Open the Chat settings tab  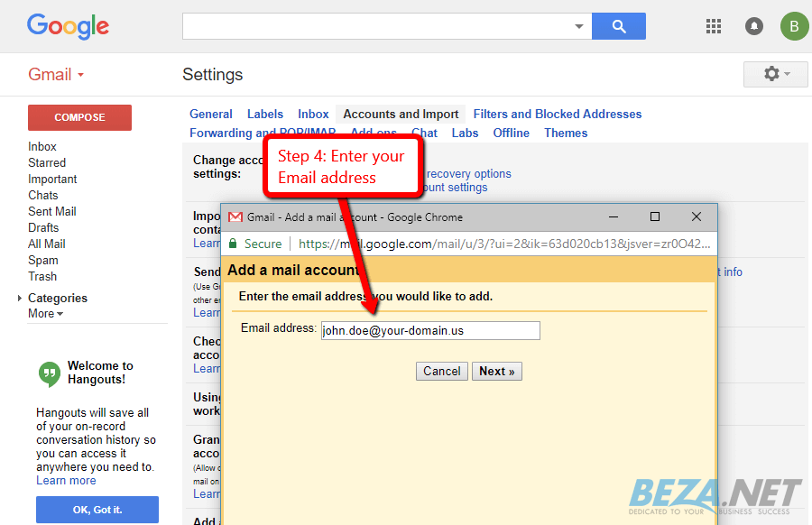pyautogui.click(x=425, y=134)
